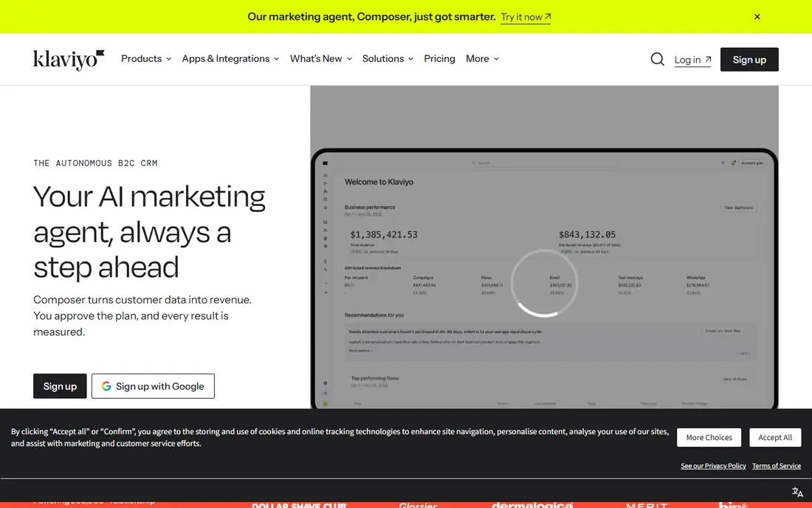Open the Terms of Service link

click(777, 466)
